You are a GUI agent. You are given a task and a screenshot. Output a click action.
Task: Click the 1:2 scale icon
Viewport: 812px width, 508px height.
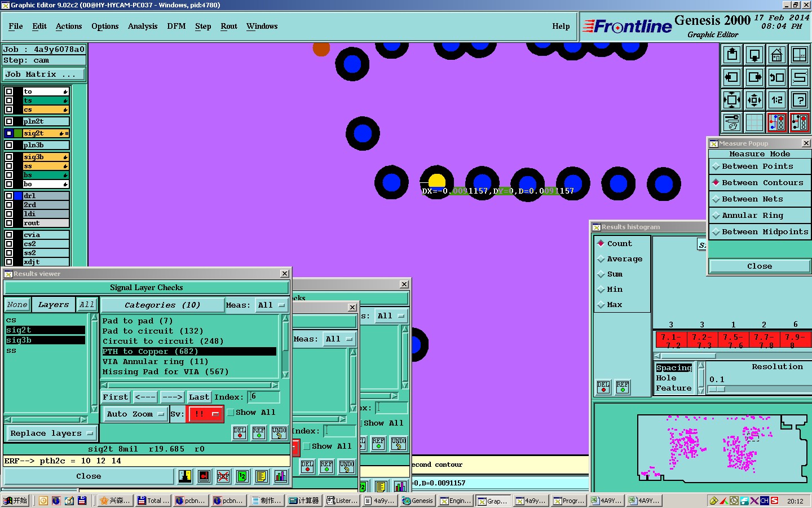pos(777,100)
